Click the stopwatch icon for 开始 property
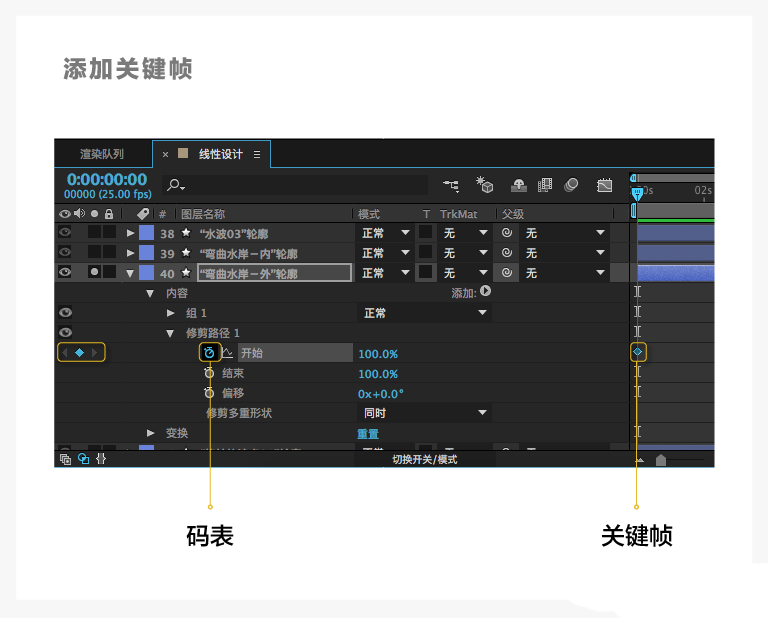Image resolution: width=768 pixels, height=618 pixels. click(x=209, y=353)
